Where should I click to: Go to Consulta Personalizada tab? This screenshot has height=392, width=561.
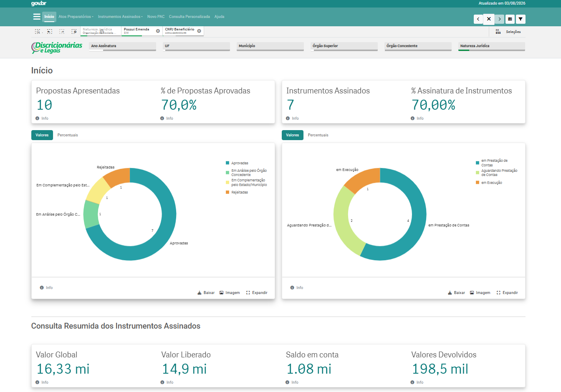pyautogui.click(x=190, y=17)
